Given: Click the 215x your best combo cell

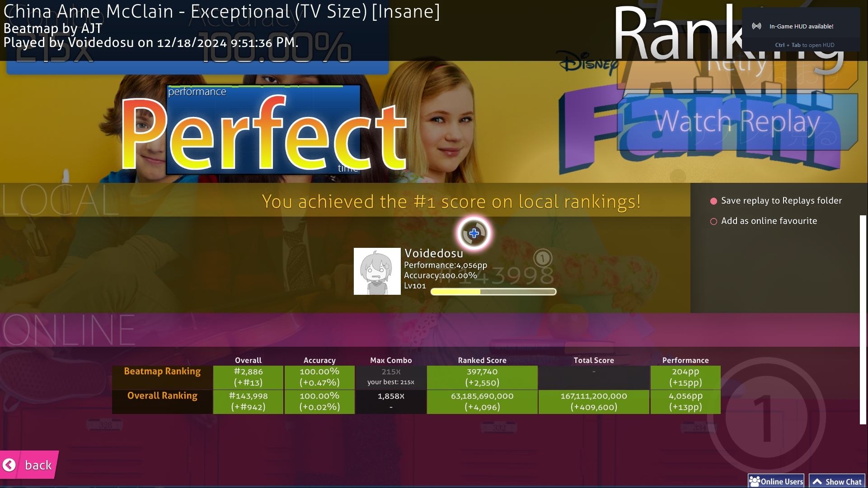Looking at the screenshot, I should click(x=391, y=377).
